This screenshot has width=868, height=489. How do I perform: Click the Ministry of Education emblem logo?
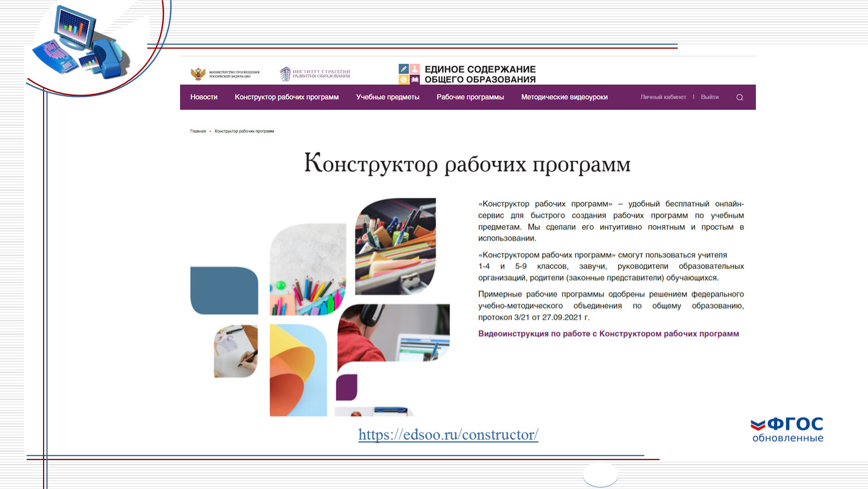(198, 74)
